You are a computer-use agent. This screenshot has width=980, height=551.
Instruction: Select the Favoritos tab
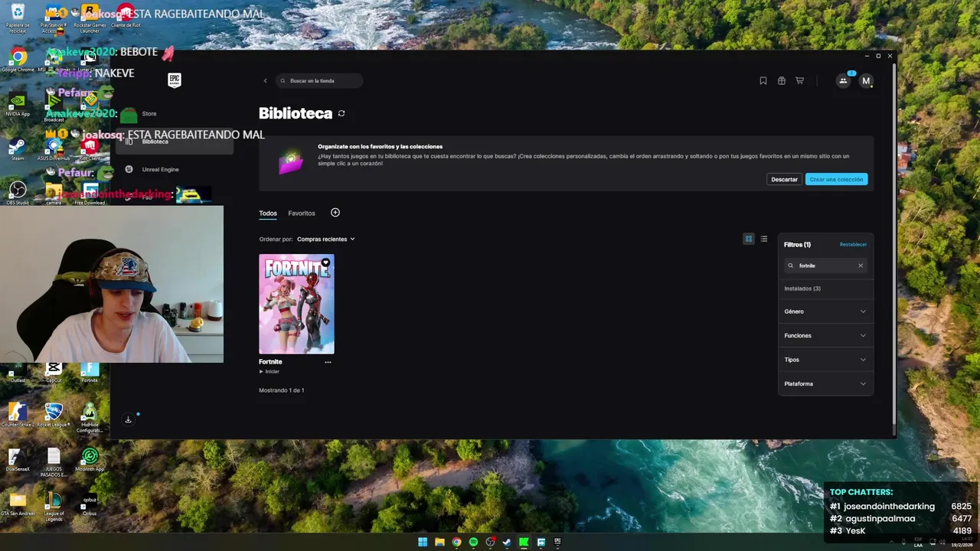pyautogui.click(x=302, y=214)
